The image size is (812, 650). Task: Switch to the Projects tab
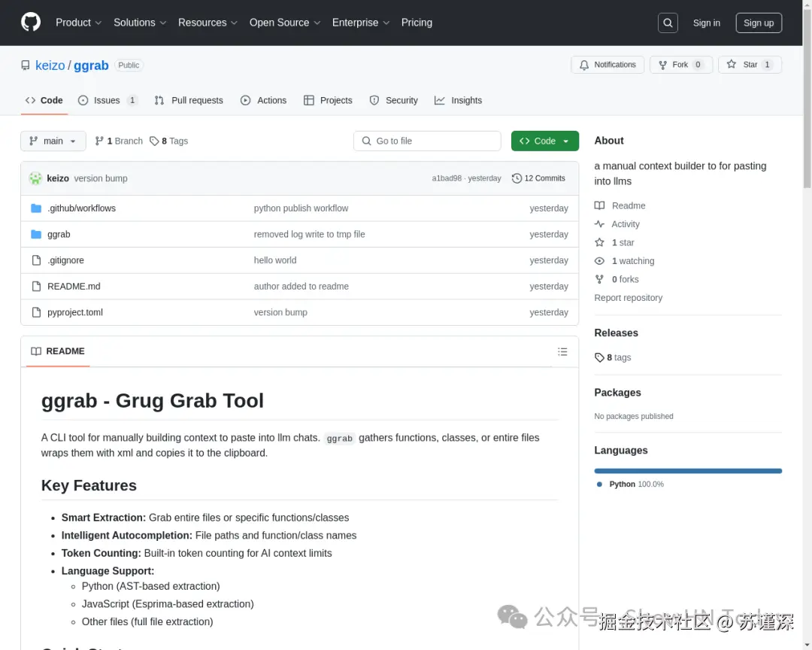coord(328,101)
